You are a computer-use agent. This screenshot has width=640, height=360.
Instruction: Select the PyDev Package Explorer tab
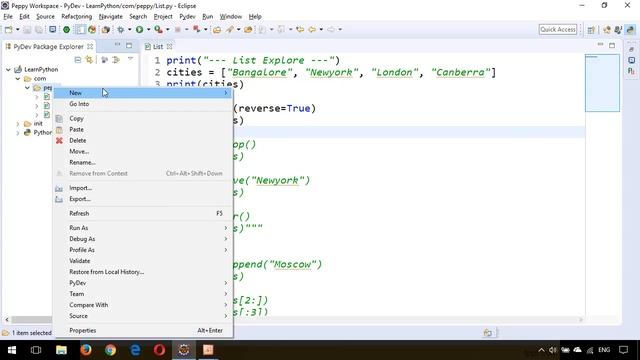[x=49, y=47]
